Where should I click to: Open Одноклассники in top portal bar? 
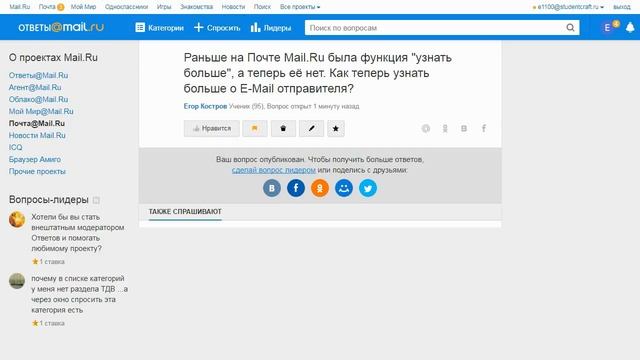click(x=126, y=7)
